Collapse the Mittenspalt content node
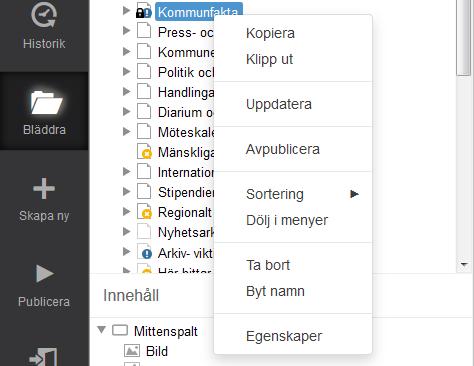The height and width of the screenshot is (366, 474). click(x=101, y=330)
